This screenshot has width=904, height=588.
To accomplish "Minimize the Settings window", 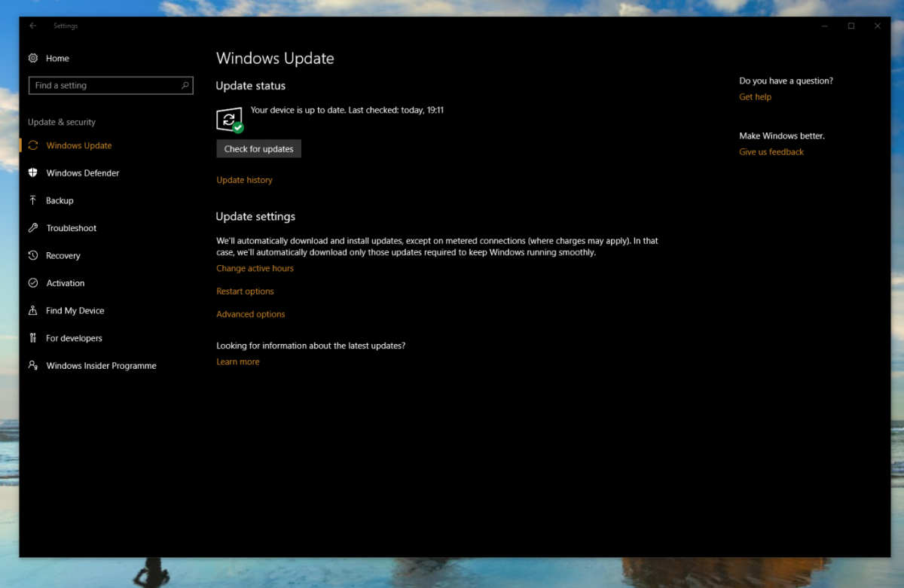I will click(824, 26).
